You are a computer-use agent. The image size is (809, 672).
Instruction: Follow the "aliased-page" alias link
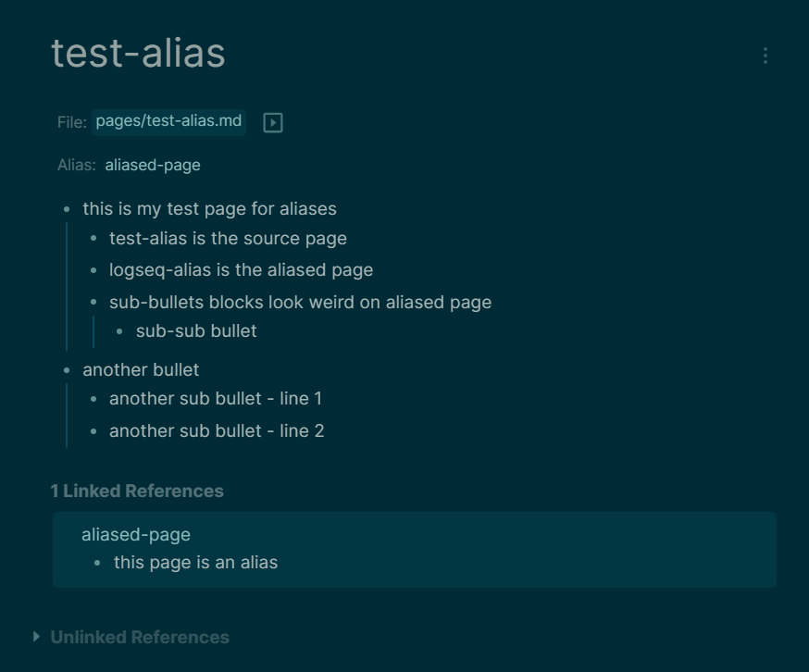(x=153, y=164)
